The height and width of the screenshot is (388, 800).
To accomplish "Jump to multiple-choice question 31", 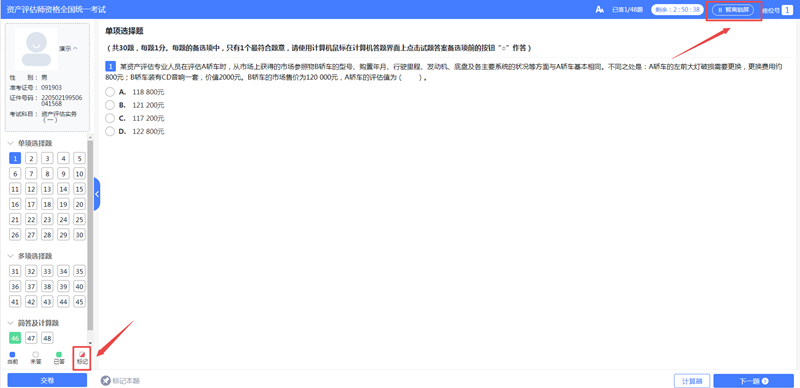I will tap(15, 271).
